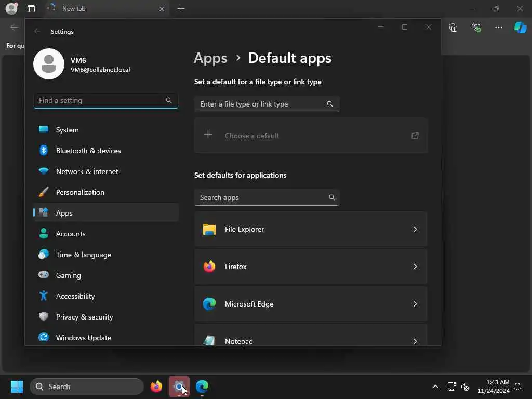
Task: Open the Gaming settings category
Action: tap(106, 275)
